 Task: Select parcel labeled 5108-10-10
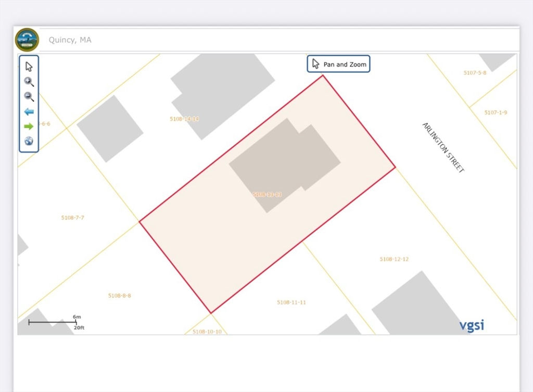(207, 332)
